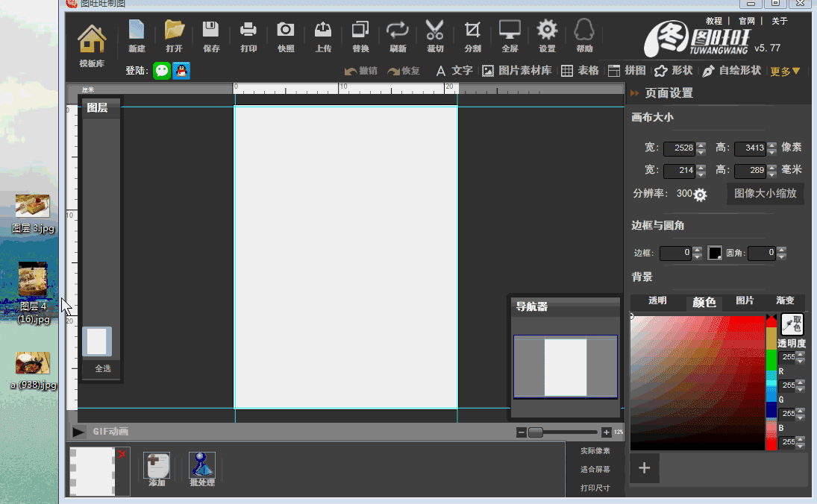Screen dimensions: 817x504
Task: Open the template library home icon
Action: point(91,39)
